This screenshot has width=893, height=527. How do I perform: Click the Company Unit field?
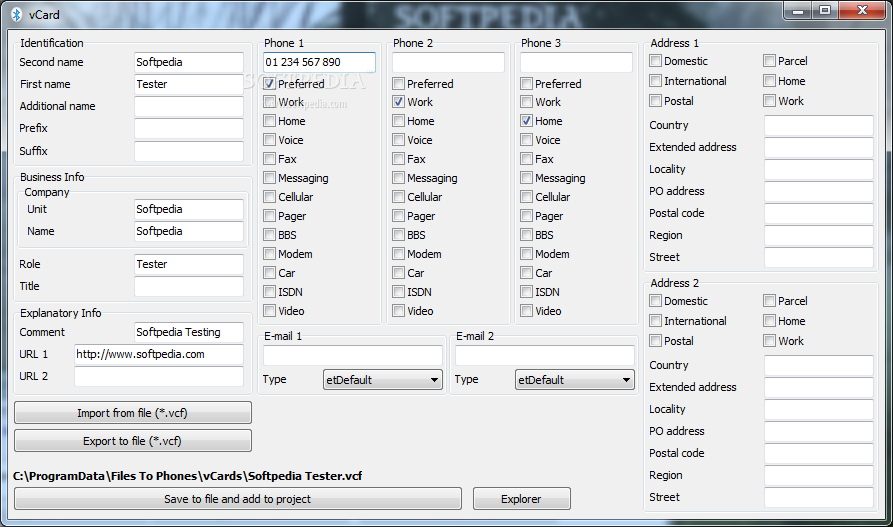point(189,209)
